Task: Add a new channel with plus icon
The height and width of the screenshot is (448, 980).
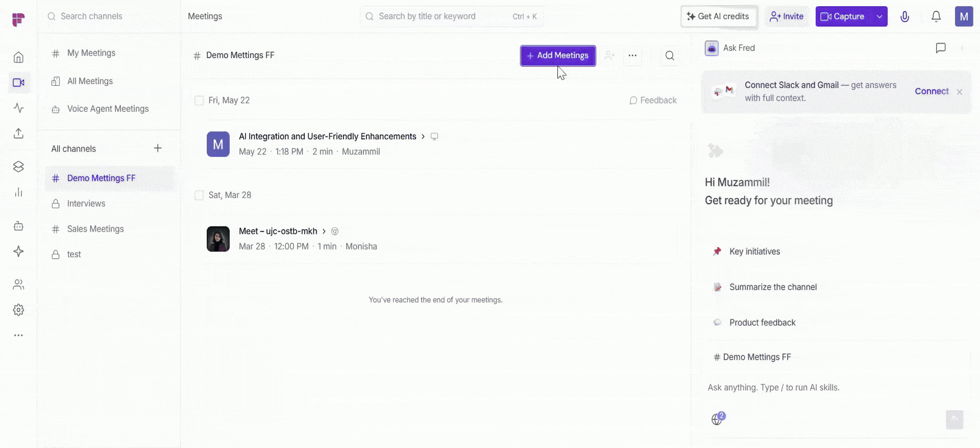Action: pyautogui.click(x=158, y=148)
